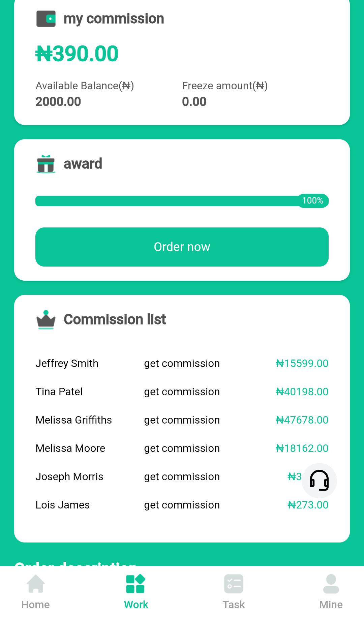Tap the Mine profile icon

(331, 584)
